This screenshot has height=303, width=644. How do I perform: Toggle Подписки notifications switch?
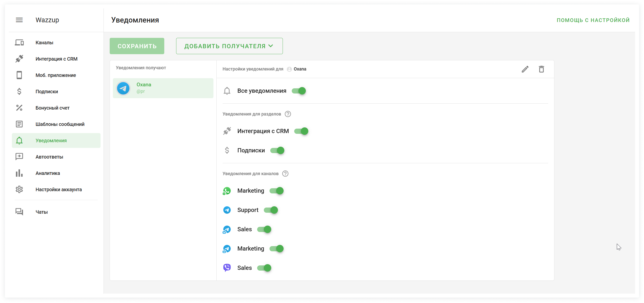coord(277,150)
